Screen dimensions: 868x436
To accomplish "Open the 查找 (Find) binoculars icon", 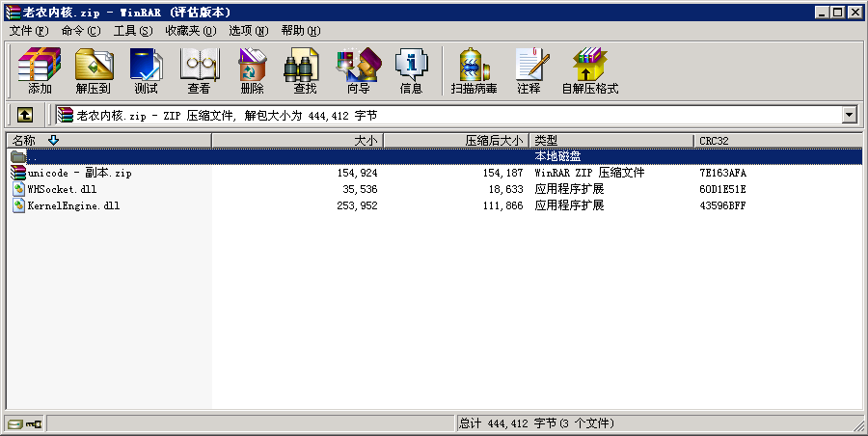I will pyautogui.click(x=305, y=70).
